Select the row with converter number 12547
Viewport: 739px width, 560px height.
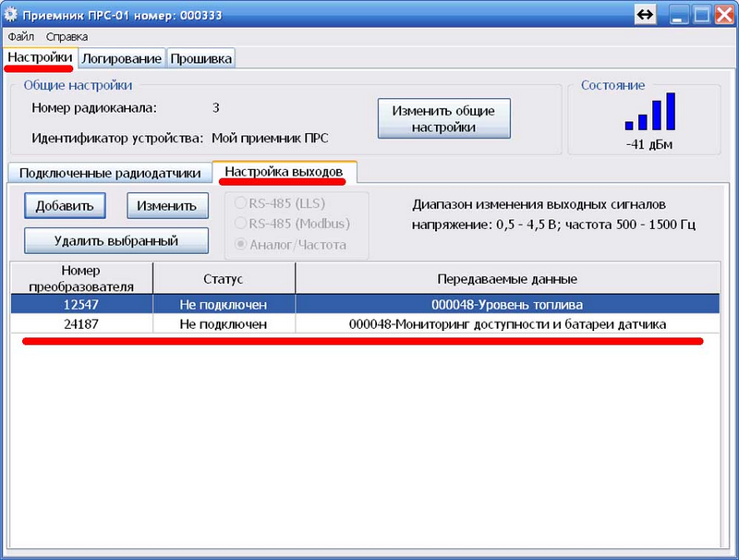coord(365,305)
